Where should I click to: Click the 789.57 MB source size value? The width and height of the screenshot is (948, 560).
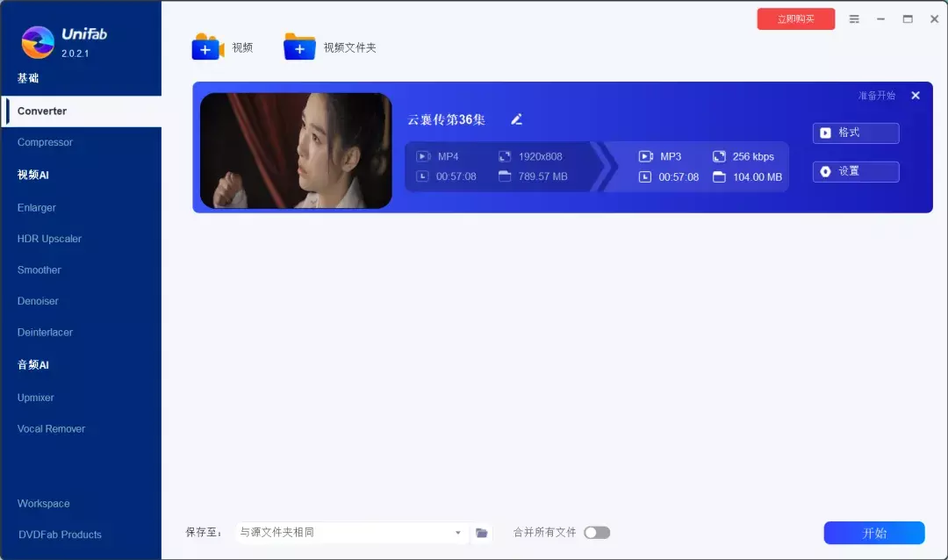tap(543, 176)
